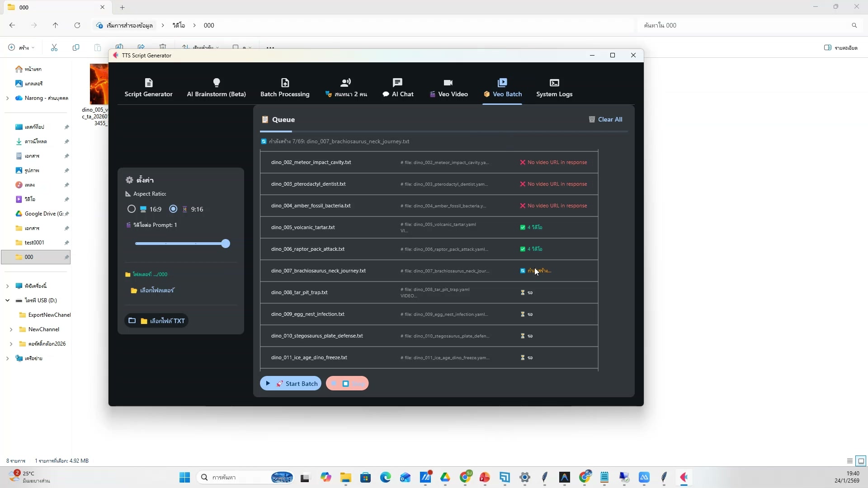Click the AI Brainstorm lightbulb icon

point(217,83)
